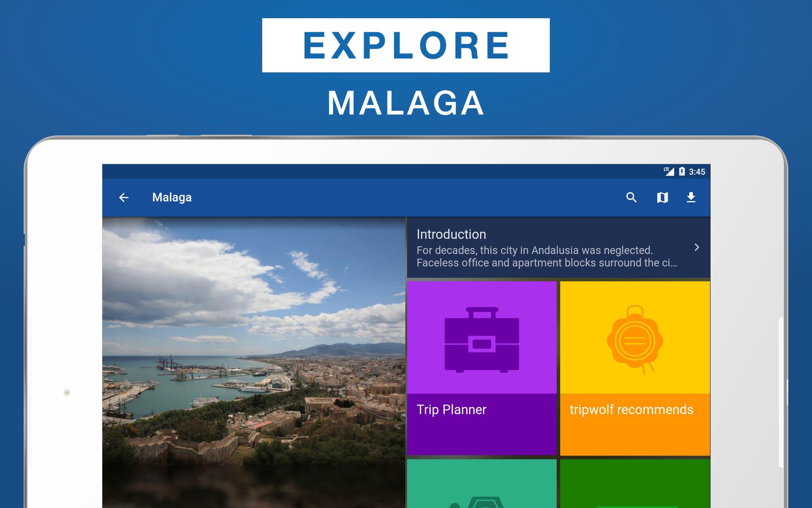The height and width of the screenshot is (508, 812).
Task: Click the EXPLORE banner heading
Action: [x=406, y=45]
